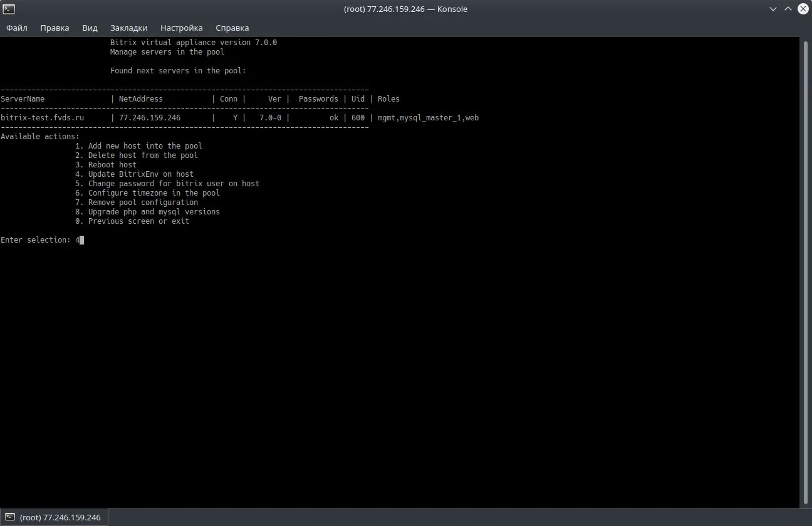This screenshot has width=812, height=526.
Task: Select the (root) 77.246.159.246 tab at bottom
Action: tap(60, 517)
